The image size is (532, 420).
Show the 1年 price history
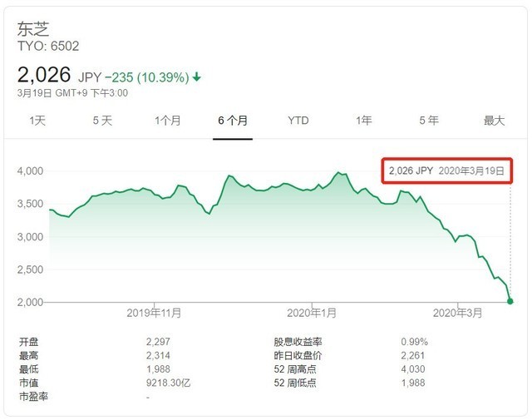point(364,121)
